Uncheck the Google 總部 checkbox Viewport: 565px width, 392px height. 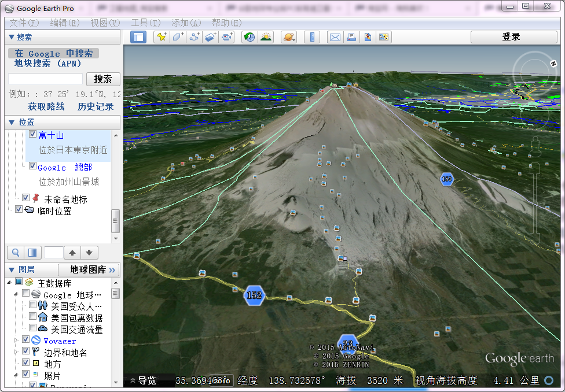click(x=32, y=166)
